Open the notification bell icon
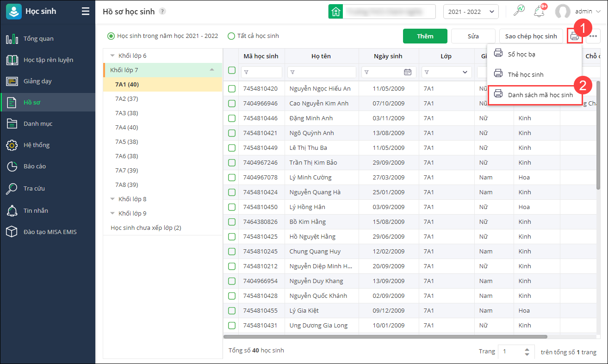 coord(539,12)
